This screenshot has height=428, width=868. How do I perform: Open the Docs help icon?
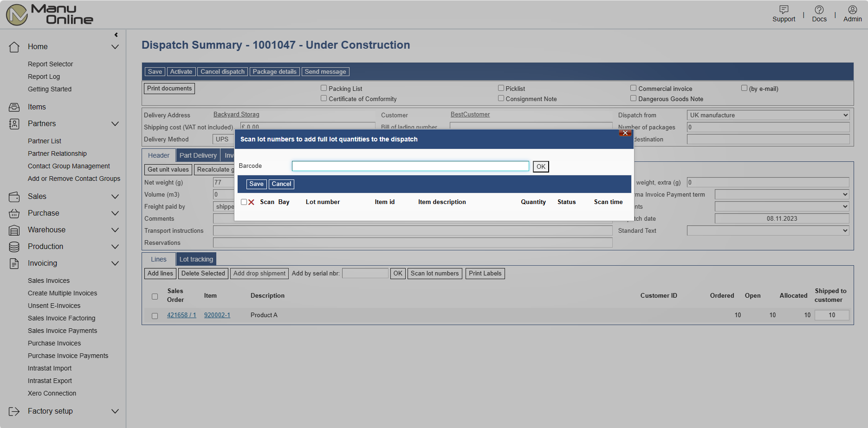tap(819, 10)
